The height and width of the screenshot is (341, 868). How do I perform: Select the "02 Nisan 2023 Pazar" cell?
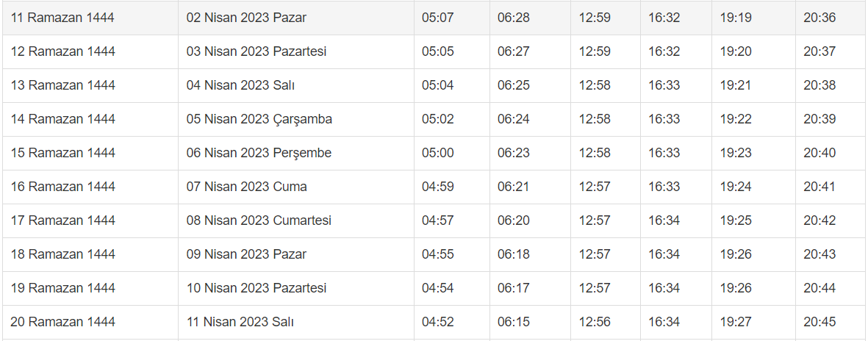[246, 18]
